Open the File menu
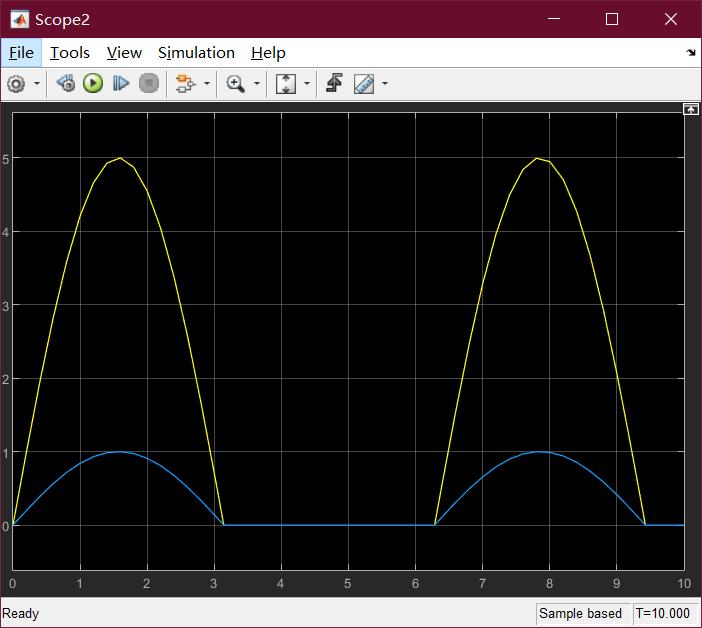 pos(21,53)
